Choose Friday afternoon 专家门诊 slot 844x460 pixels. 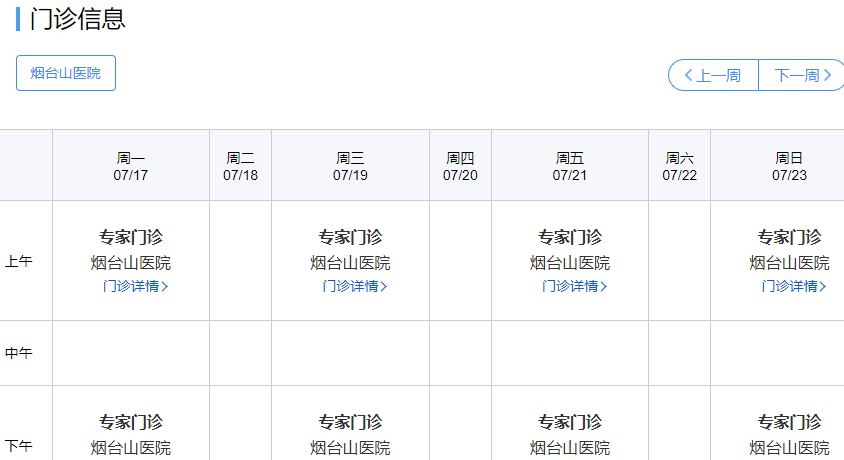coord(570,422)
